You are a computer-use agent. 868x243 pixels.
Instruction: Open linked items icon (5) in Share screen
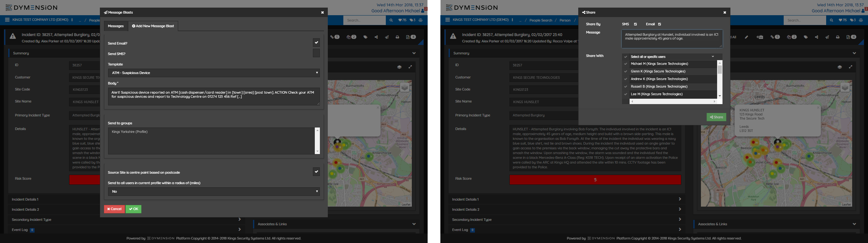click(775, 37)
